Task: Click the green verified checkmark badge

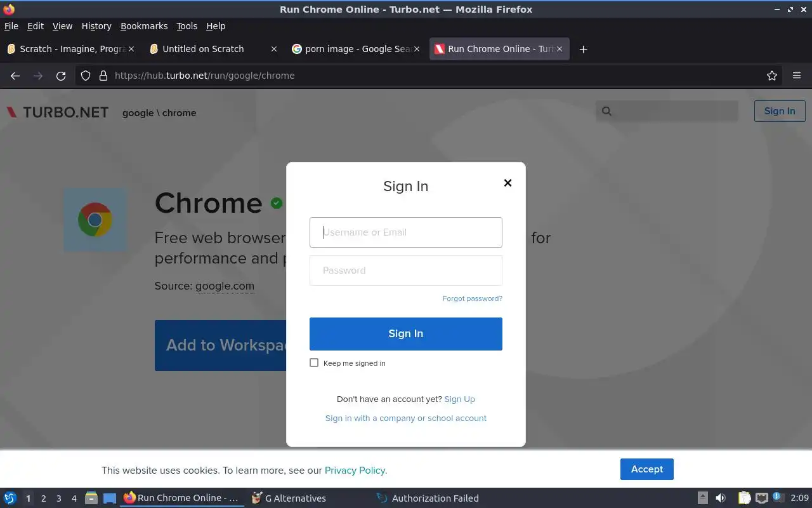Action: pos(277,203)
